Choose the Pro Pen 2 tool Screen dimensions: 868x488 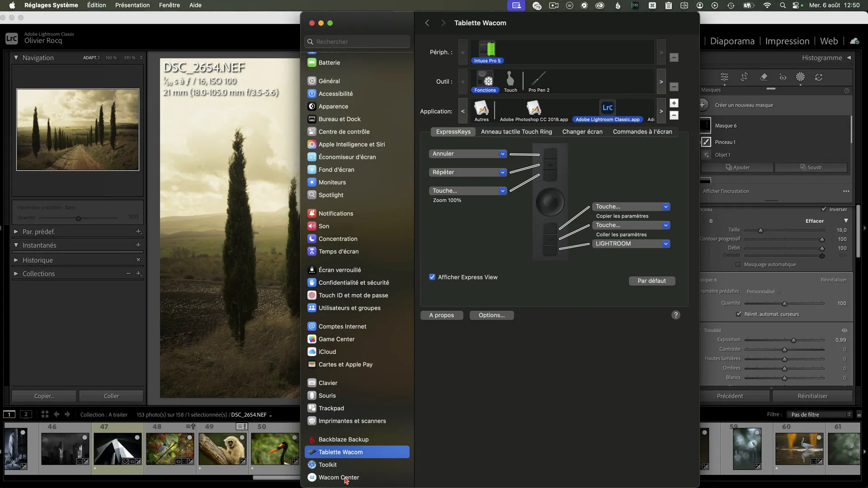539,82
